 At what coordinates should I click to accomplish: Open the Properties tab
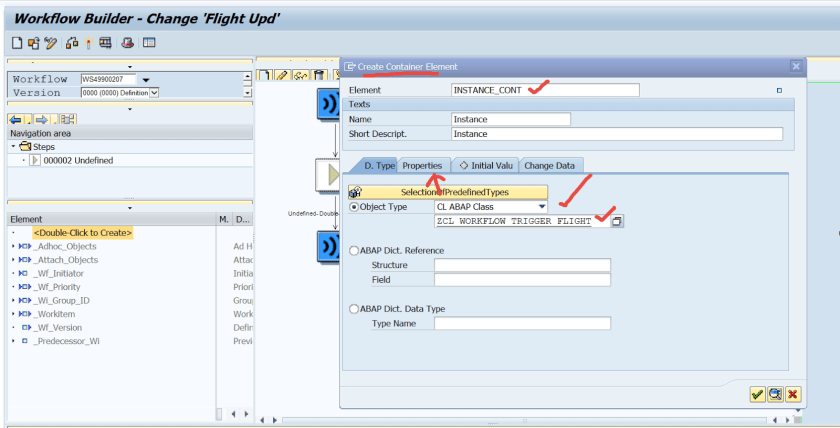(422, 166)
